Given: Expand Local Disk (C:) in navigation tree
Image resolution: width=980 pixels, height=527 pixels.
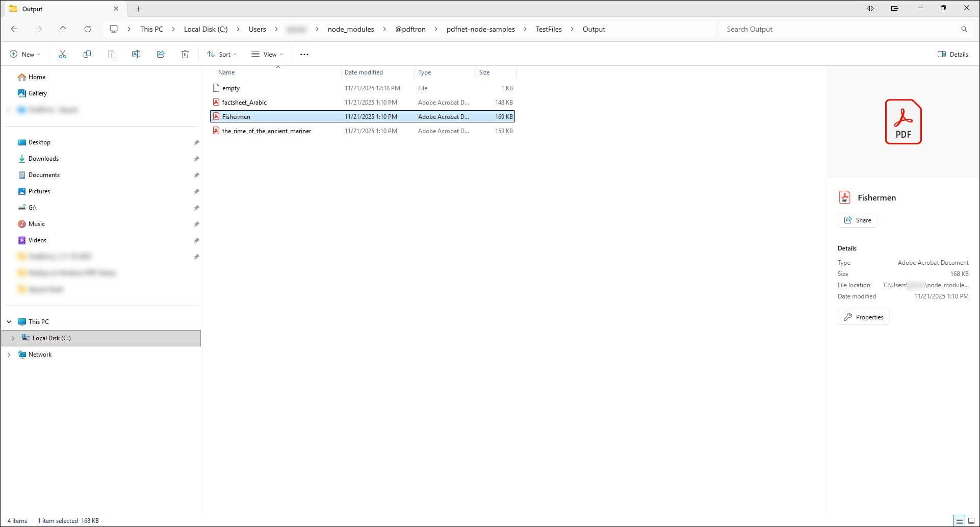Looking at the screenshot, I should [x=13, y=338].
